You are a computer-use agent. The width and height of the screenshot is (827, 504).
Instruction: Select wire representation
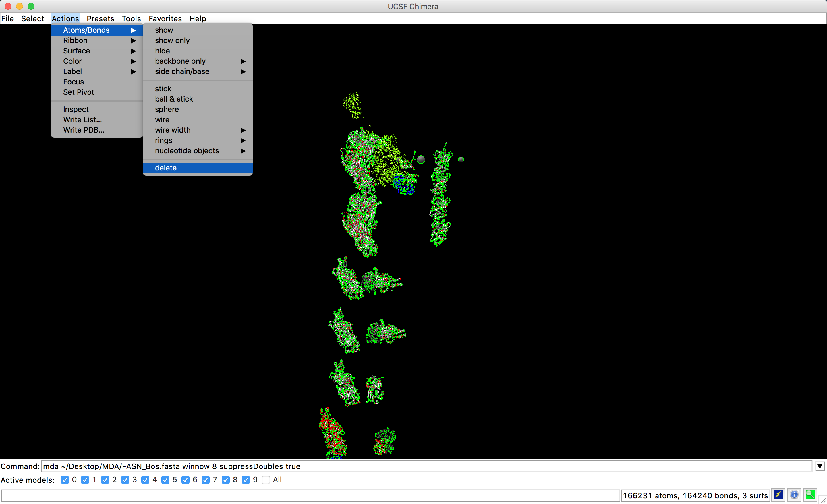click(x=198, y=120)
